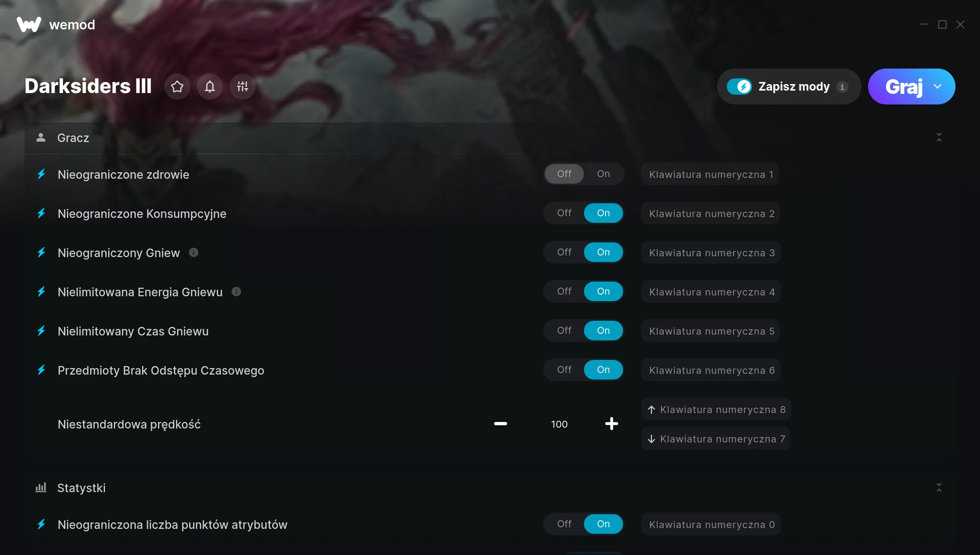Open the sliders settings icon beside title

(x=243, y=87)
